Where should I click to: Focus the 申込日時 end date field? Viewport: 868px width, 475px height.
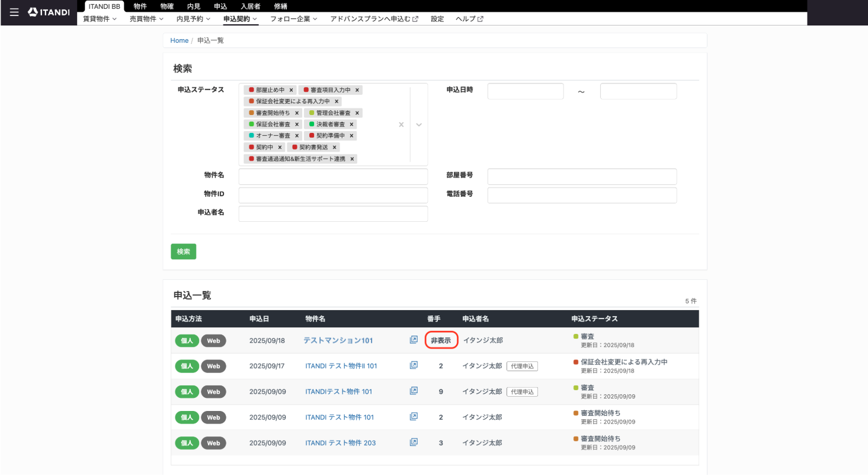click(x=638, y=91)
